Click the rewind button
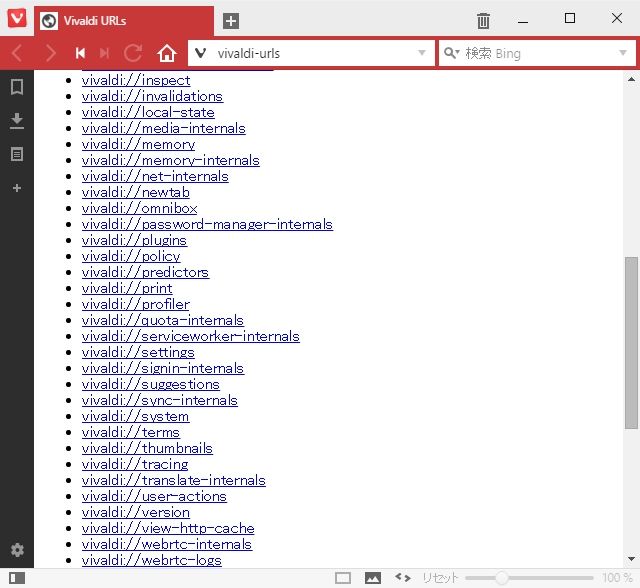Image resolution: width=640 pixels, height=588 pixels. (x=80, y=53)
